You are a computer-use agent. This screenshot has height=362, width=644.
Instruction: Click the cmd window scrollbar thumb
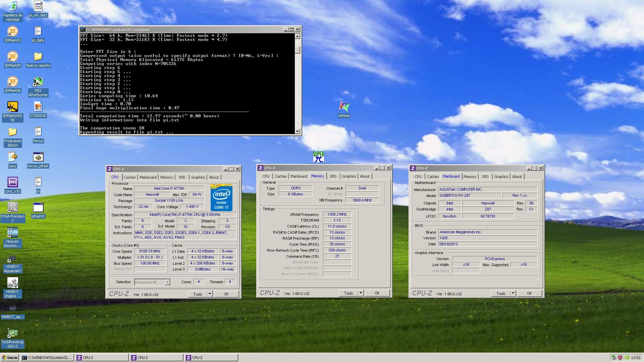(x=297, y=50)
